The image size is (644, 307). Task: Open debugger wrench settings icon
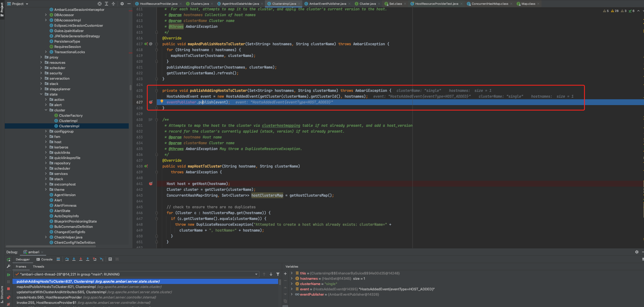(8, 266)
